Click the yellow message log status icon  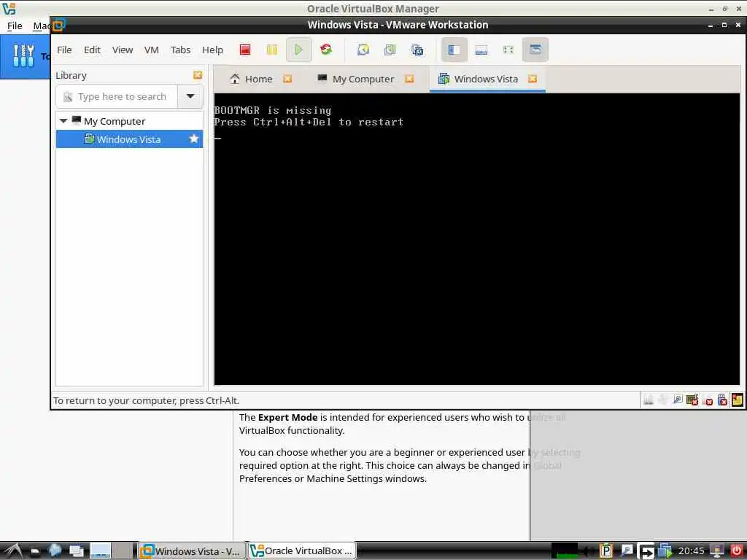[x=737, y=400]
